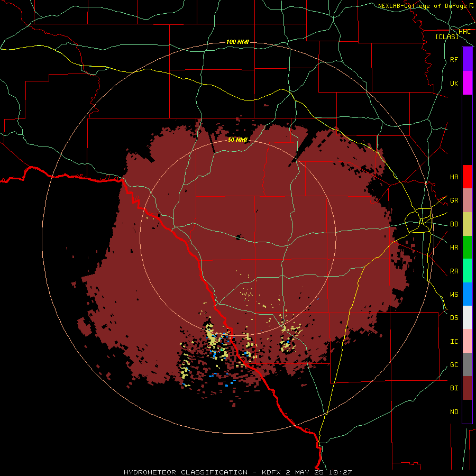Viewport: 476px width, 476px height.
Task: Click the RA light green legend swatch
Action: coord(467,271)
